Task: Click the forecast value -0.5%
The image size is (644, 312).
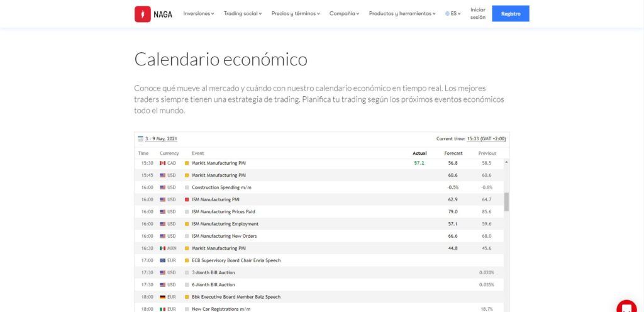Action: (x=453, y=187)
